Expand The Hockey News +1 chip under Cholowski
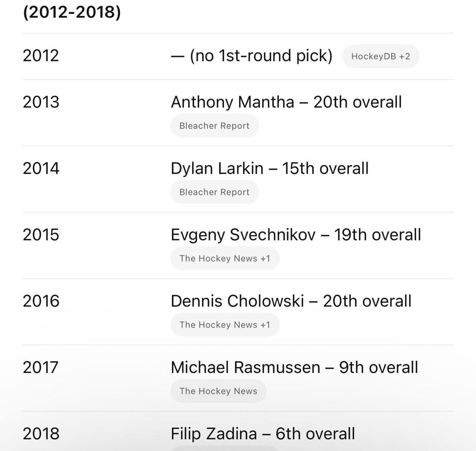 click(225, 325)
